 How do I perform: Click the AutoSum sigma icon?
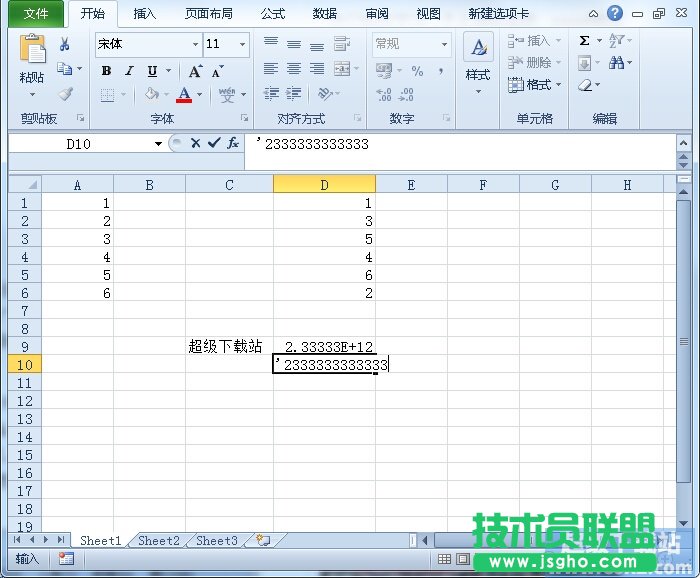584,41
